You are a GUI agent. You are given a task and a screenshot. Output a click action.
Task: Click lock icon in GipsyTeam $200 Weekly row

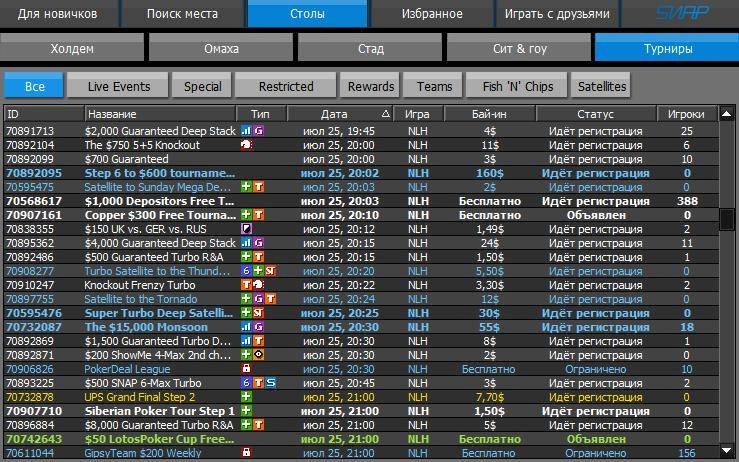(246, 452)
